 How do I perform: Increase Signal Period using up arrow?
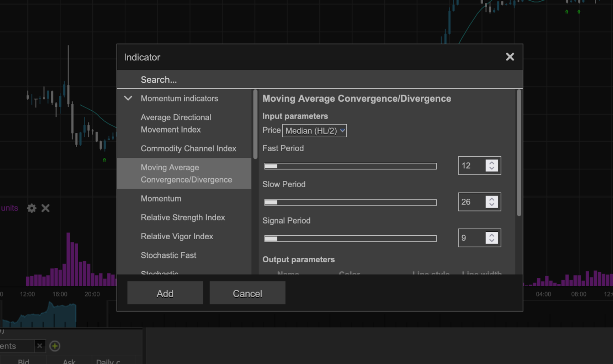pyautogui.click(x=492, y=235)
